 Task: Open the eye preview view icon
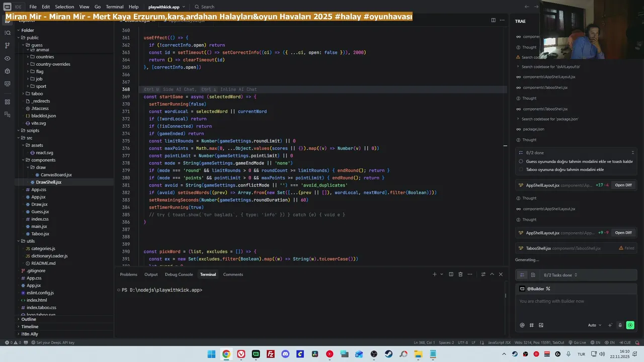(x=7, y=58)
